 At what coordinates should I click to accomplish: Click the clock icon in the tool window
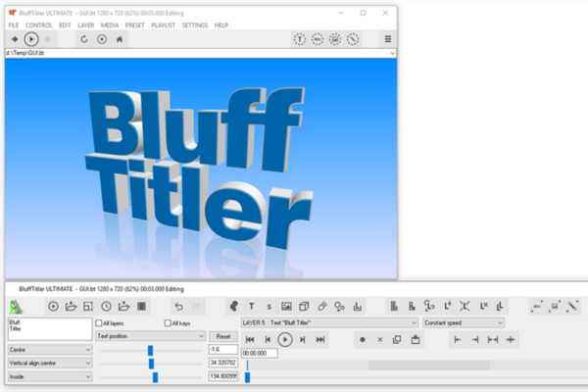(x=106, y=307)
